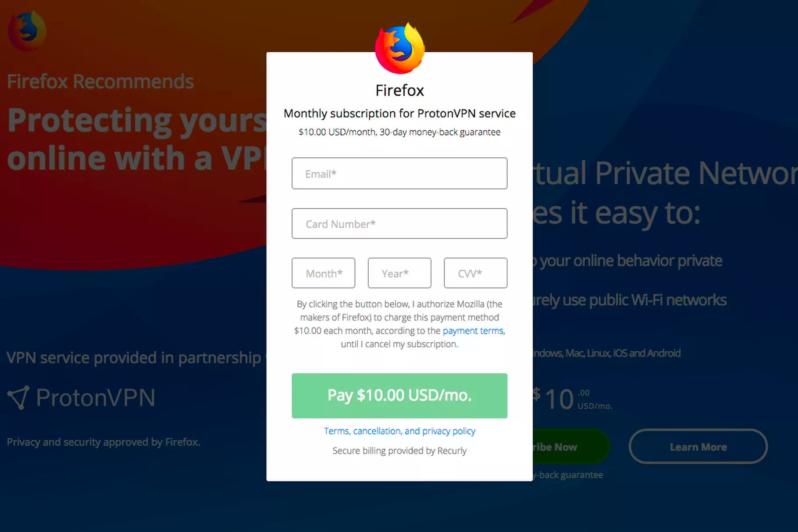Screen dimensions: 798x532
Task: Focus the Card Number field
Action: tap(399, 224)
